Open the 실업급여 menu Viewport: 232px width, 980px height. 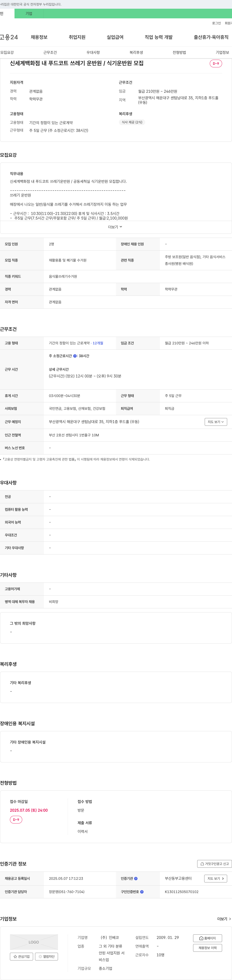pos(115,37)
